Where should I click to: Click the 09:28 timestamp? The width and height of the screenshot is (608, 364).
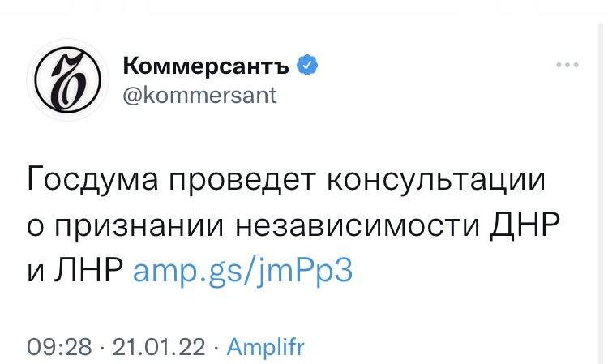point(59,346)
